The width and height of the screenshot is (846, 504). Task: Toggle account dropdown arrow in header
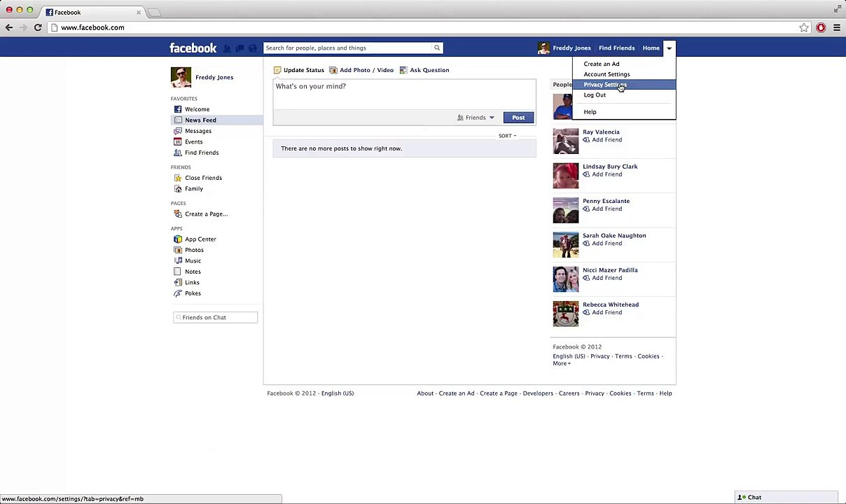pyautogui.click(x=670, y=48)
